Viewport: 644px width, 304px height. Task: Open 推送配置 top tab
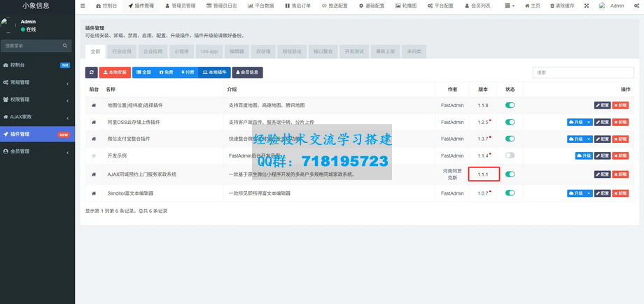[x=335, y=6]
